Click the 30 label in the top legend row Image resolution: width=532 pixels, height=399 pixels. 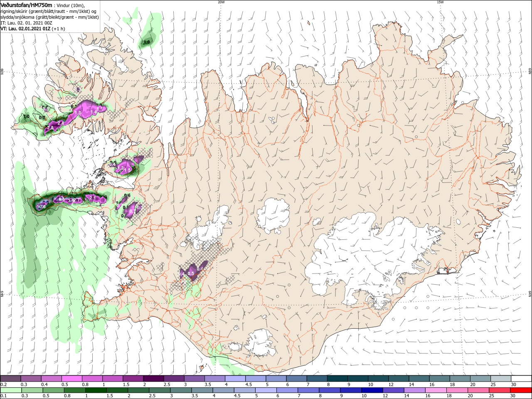tap(514, 385)
